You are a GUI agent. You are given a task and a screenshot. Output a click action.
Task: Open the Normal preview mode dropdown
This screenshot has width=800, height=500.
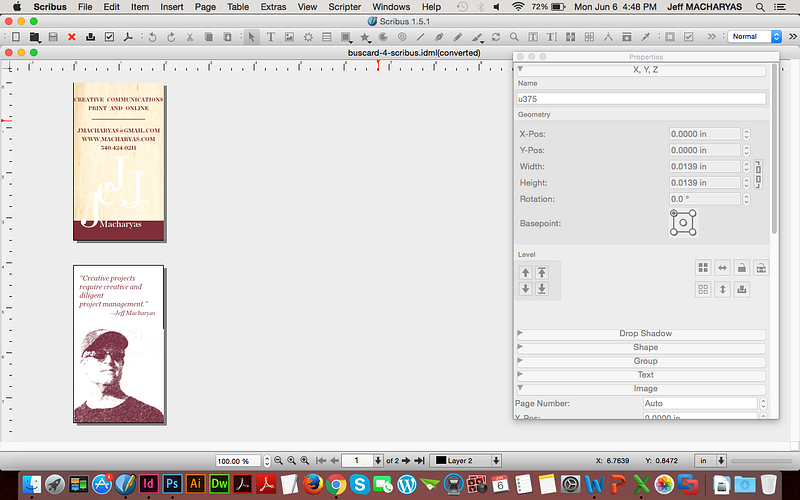(755, 37)
